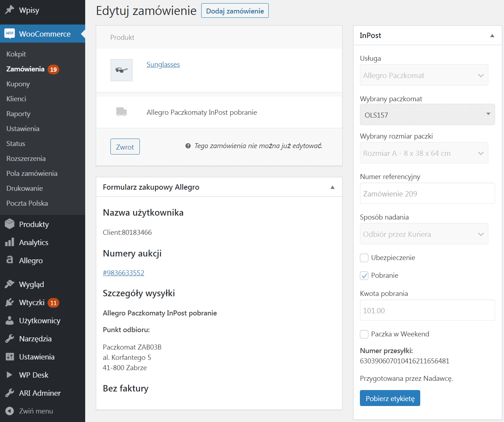Open Poczta Polska submenu item
This screenshot has height=422, width=504.
[x=27, y=203]
